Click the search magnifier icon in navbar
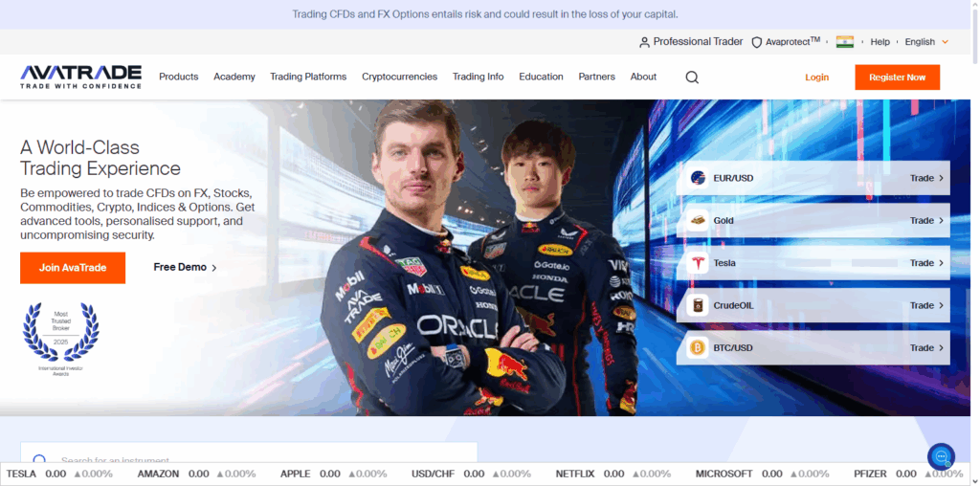The image size is (980, 486). (692, 77)
